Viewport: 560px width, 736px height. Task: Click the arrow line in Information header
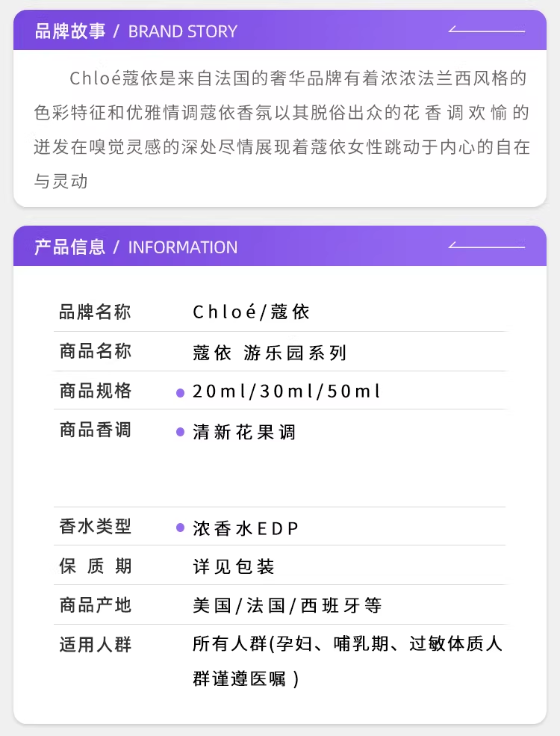click(x=486, y=247)
